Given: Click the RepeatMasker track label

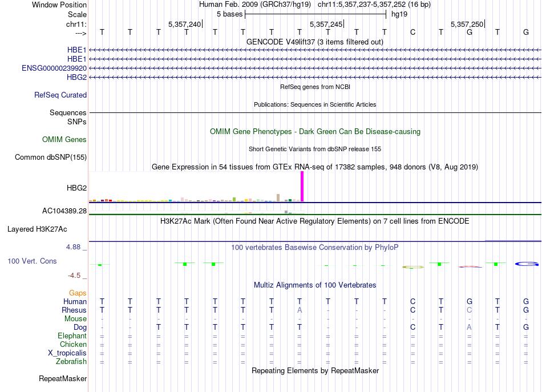Looking at the screenshot, I should pos(63,378).
